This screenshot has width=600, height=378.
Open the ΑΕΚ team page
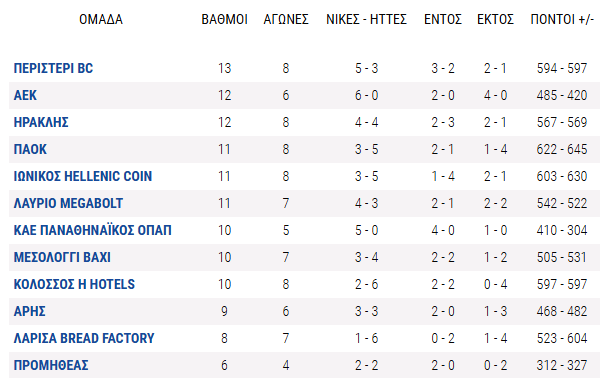[x=25, y=95]
